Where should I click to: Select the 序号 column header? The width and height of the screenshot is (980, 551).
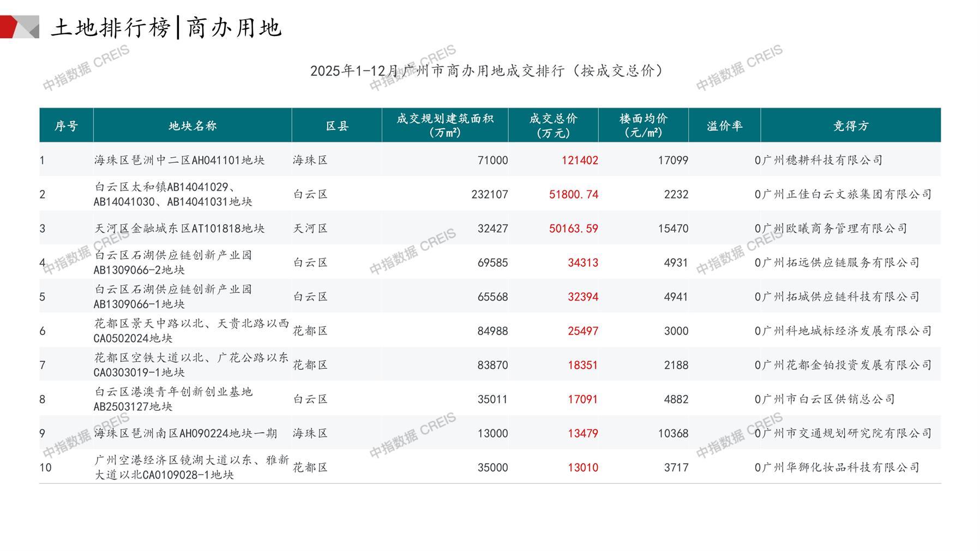[66, 126]
